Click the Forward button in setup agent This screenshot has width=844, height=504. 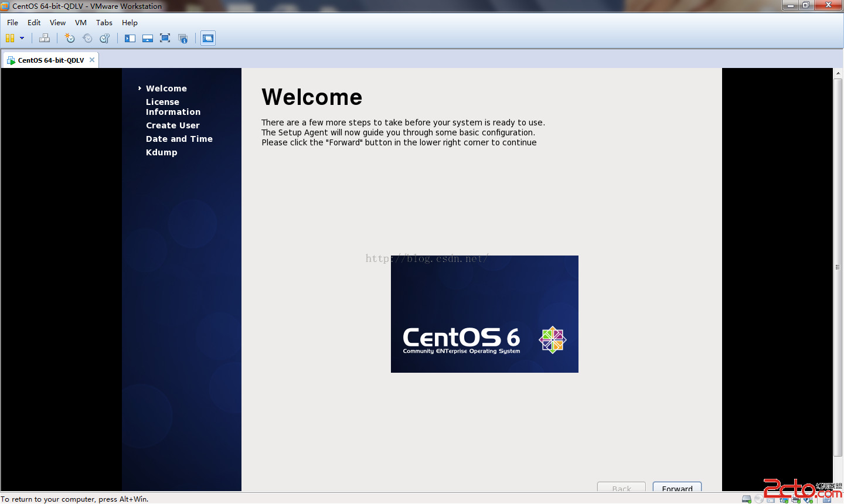pos(677,487)
